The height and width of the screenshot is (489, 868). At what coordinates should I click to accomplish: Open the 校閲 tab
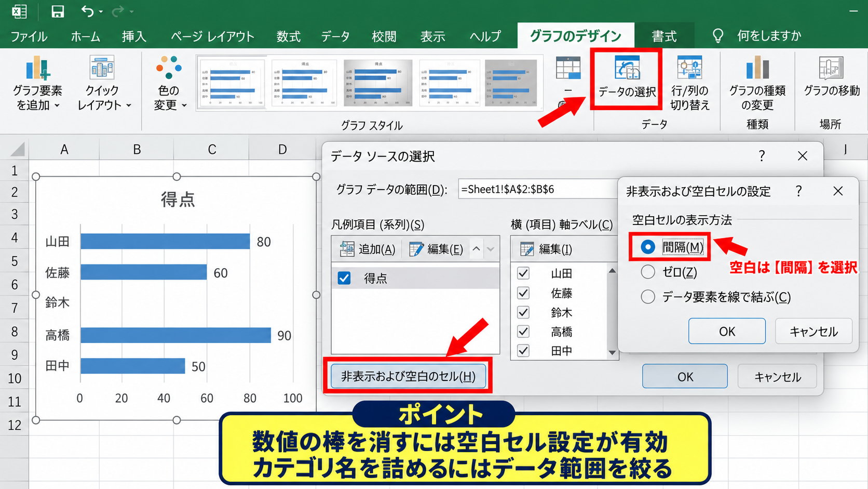384,36
